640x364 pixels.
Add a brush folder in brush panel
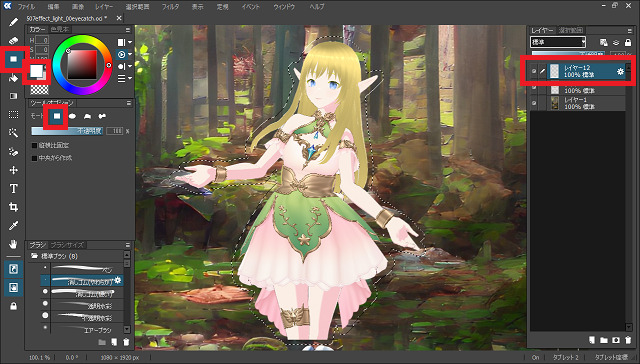click(x=102, y=342)
